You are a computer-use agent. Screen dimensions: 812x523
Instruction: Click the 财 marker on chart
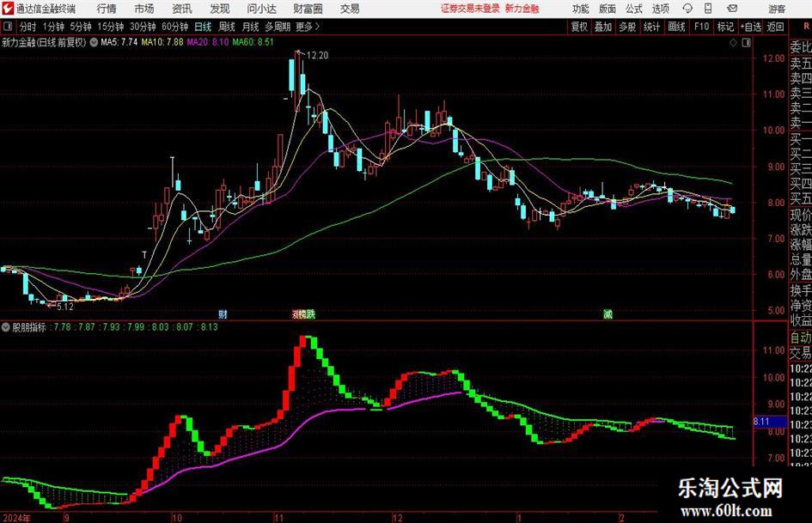(223, 313)
